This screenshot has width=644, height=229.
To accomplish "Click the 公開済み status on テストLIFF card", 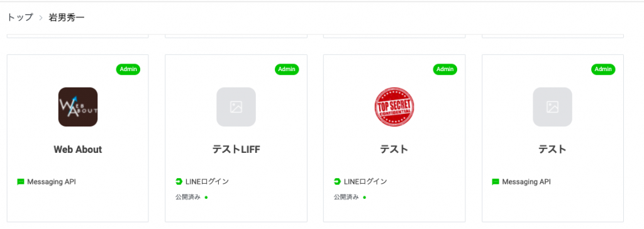I will pyautogui.click(x=188, y=198).
